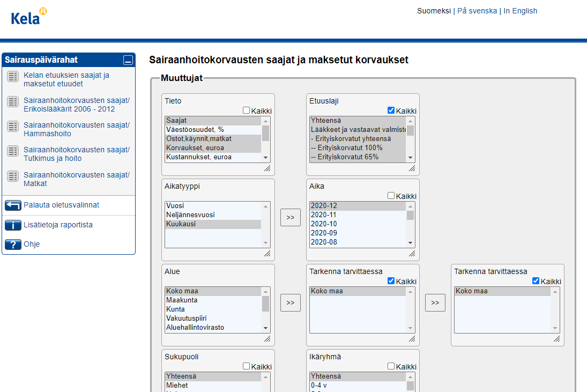
Task: Click the report icon beside Kelan etuuksien saajat
Action: (x=13, y=77)
